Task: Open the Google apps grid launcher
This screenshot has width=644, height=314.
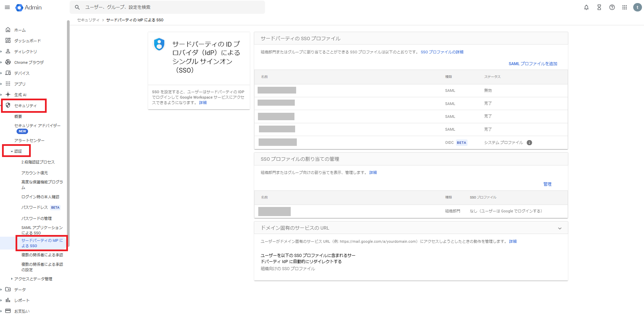Action: click(624, 7)
